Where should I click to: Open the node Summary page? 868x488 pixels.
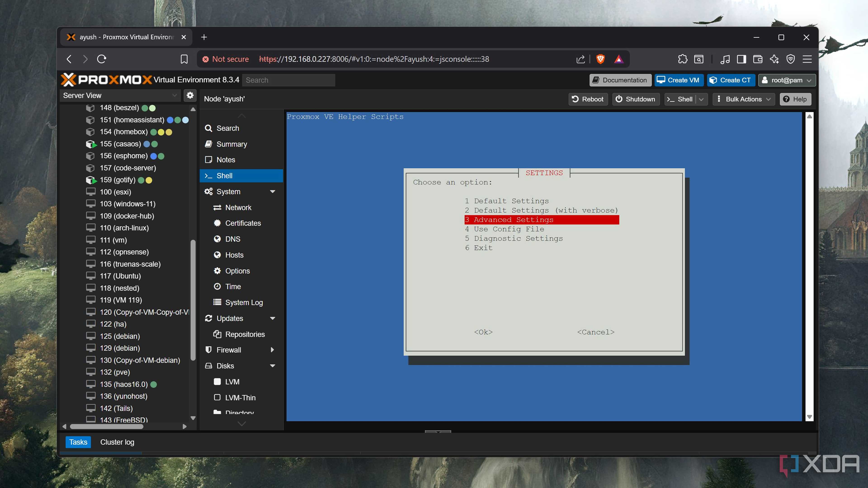(241, 144)
